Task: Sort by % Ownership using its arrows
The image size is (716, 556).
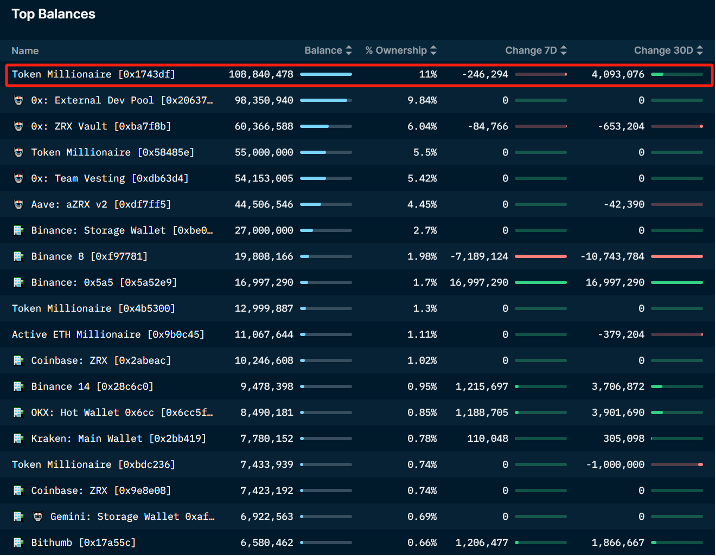Action: coord(432,51)
